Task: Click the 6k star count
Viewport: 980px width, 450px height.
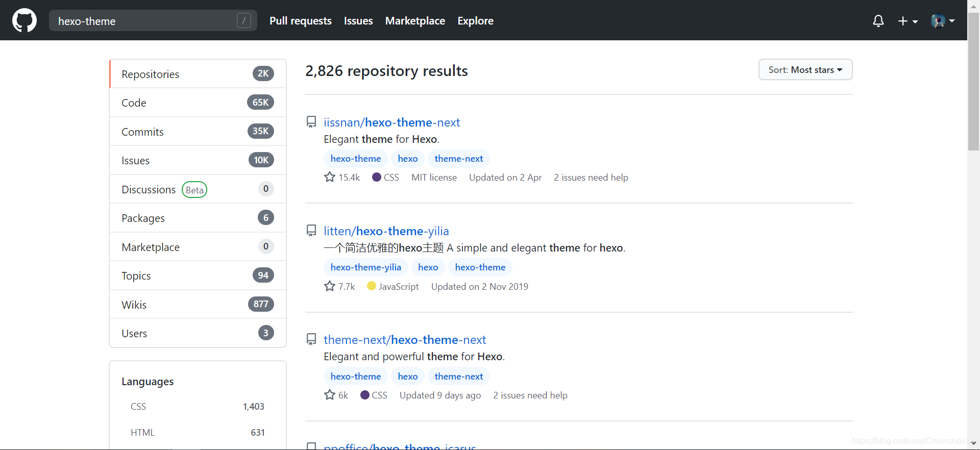Action: (336, 395)
